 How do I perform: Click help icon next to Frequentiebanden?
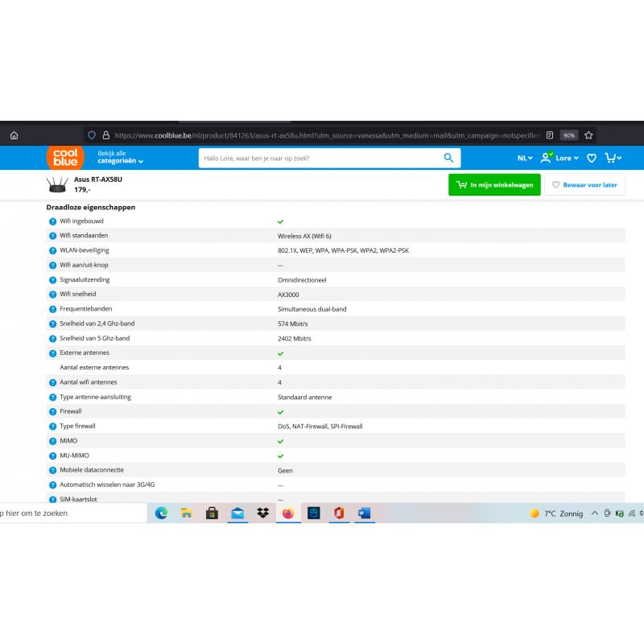coord(52,310)
